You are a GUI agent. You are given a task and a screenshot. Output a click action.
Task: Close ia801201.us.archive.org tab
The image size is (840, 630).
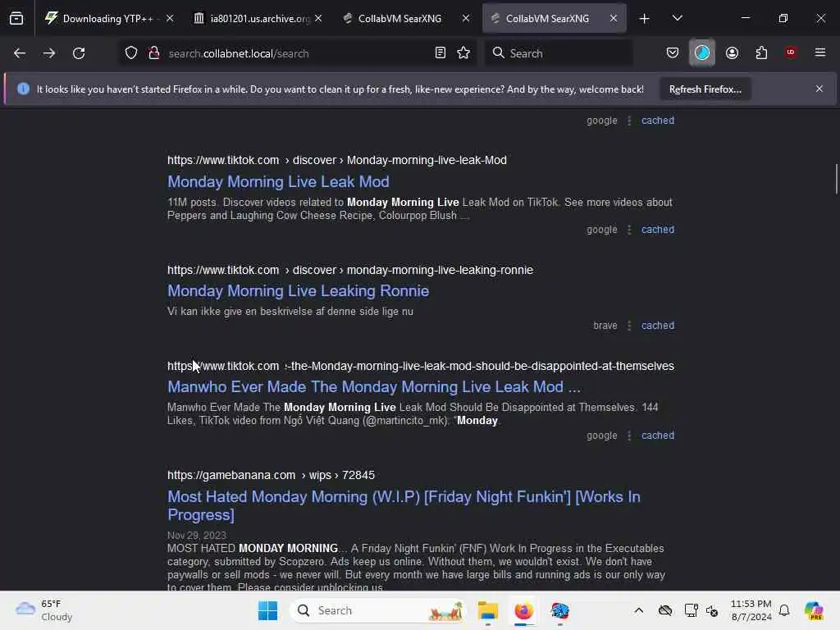(318, 18)
